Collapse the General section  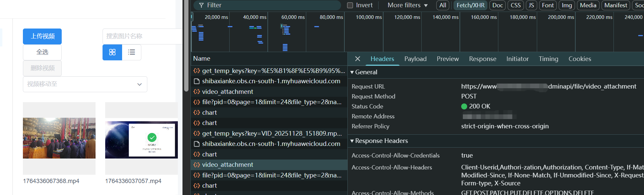point(364,72)
